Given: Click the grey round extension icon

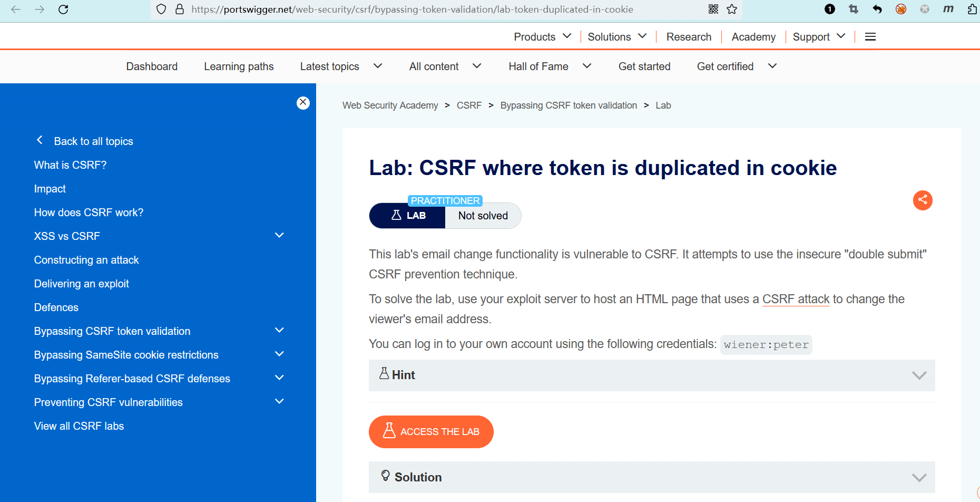Looking at the screenshot, I should tap(925, 9).
